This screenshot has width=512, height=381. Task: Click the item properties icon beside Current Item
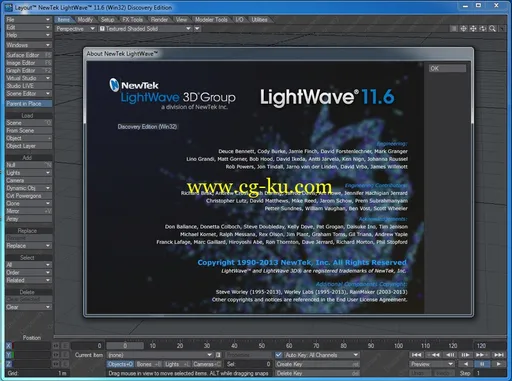click(218, 355)
